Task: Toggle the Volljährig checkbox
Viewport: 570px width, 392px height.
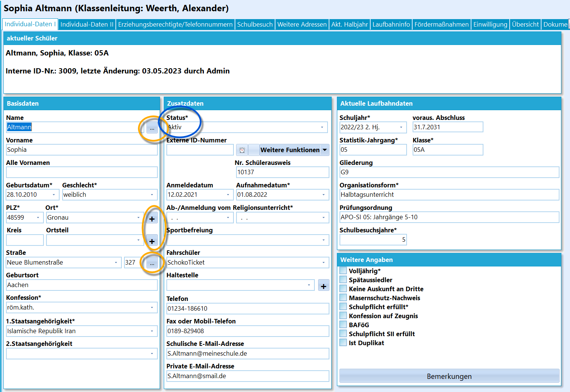Action: click(343, 271)
